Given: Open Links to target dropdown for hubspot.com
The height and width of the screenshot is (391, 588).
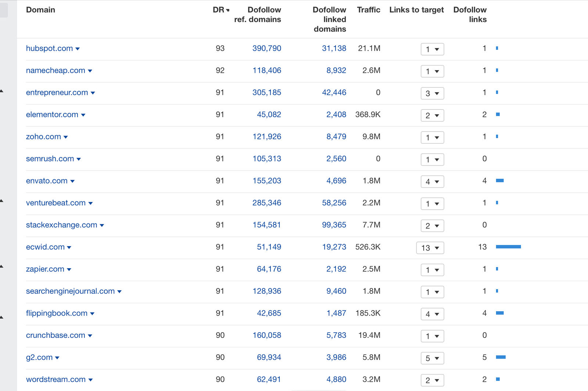Looking at the screenshot, I should (x=432, y=49).
